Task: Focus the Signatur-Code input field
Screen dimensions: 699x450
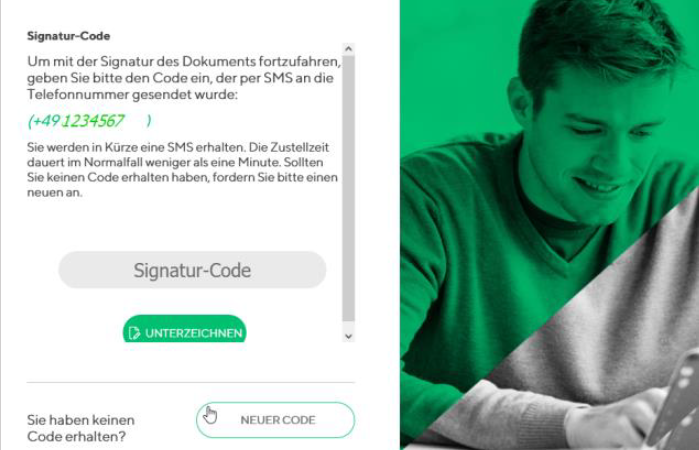Action: click(192, 270)
